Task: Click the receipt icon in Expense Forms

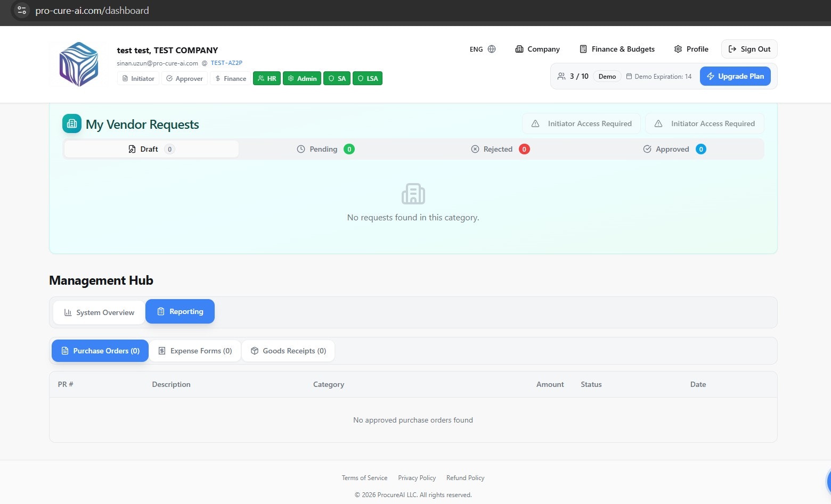Action: 162,351
